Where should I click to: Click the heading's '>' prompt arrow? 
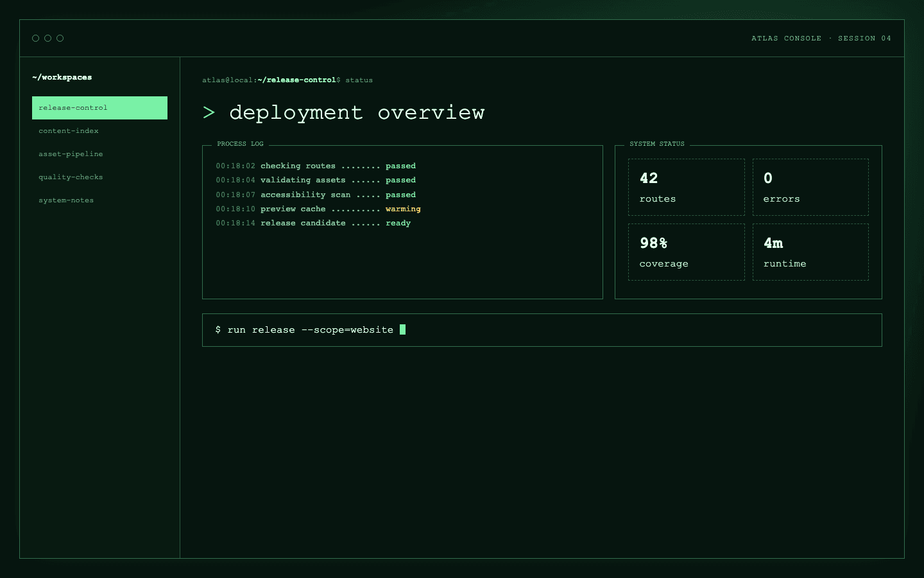pyautogui.click(x=209, y=112)
